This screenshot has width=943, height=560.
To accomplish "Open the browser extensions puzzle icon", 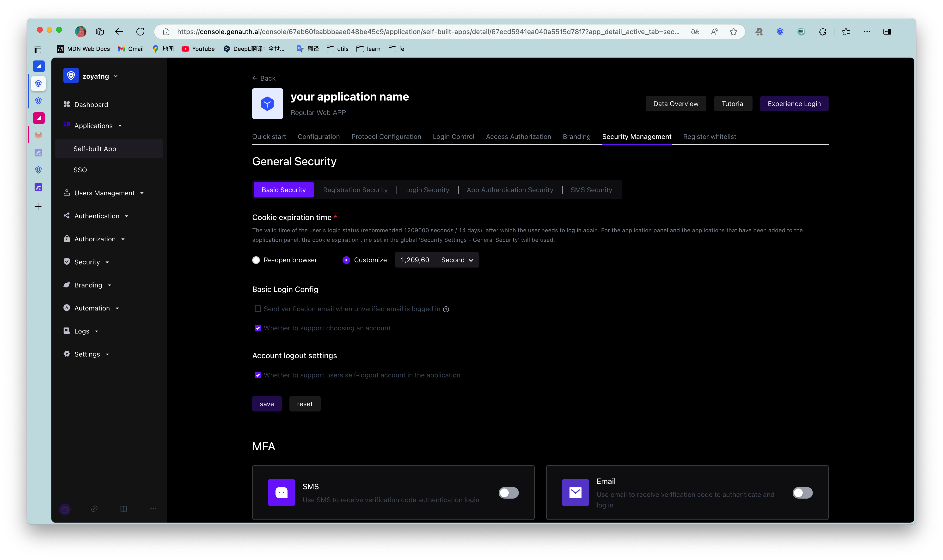I will (822, 32).
